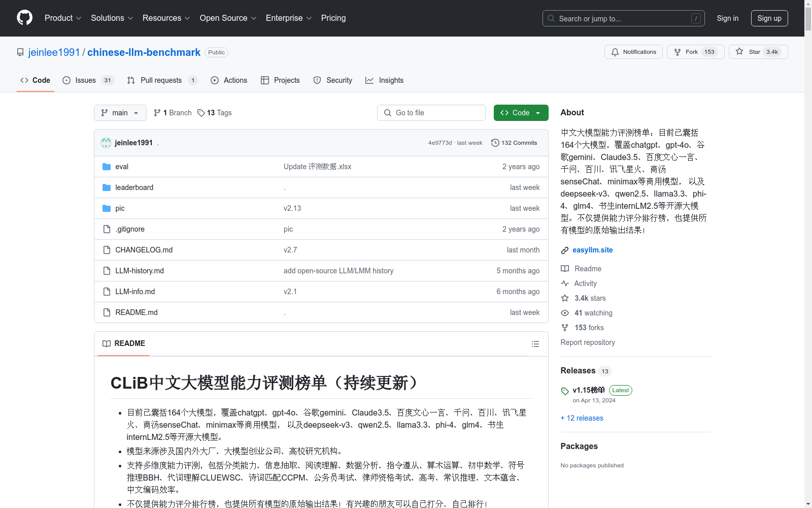Click Sign in
812x508 pixels.
[x=728, y=18]
